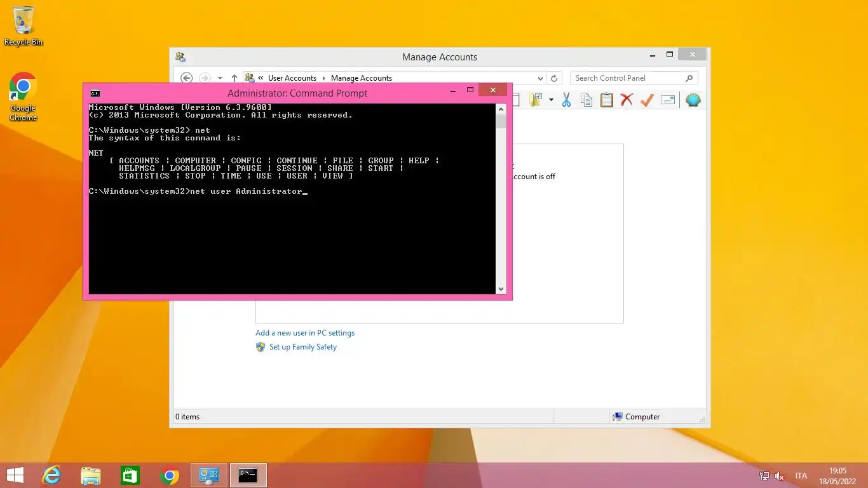Click the forward navigation arrow
The height and width of the screenshot is (488, 868).
(205, 78)
